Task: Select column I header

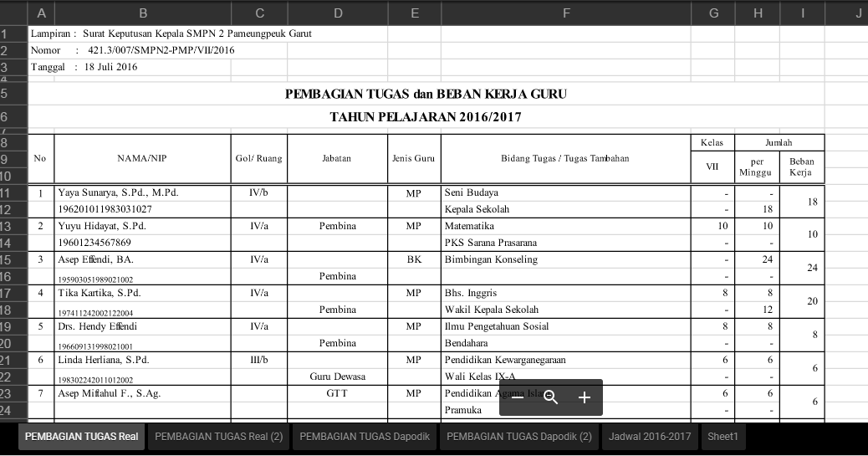Action: click(802, 13)
